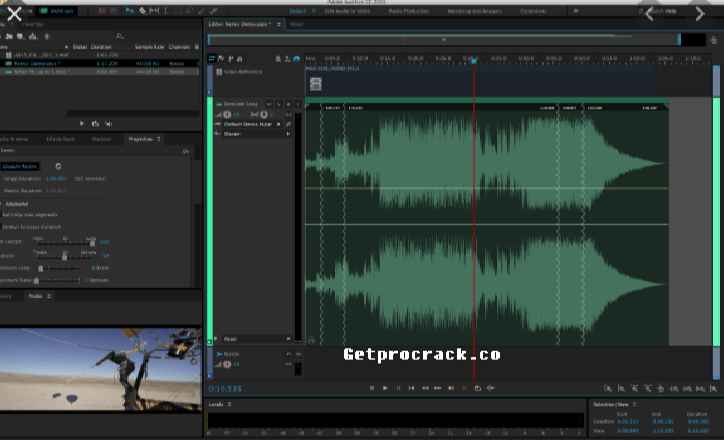The width and height of the screenshot is (724, 440).
Task: Click the red Record button
Action: [462, 388]
